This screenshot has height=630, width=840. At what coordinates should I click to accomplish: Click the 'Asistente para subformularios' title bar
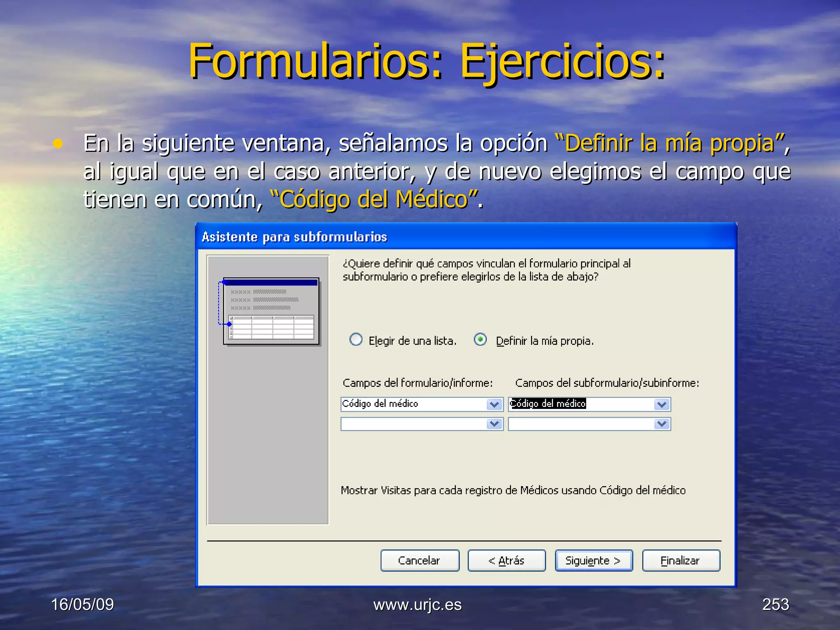(466, 237)
